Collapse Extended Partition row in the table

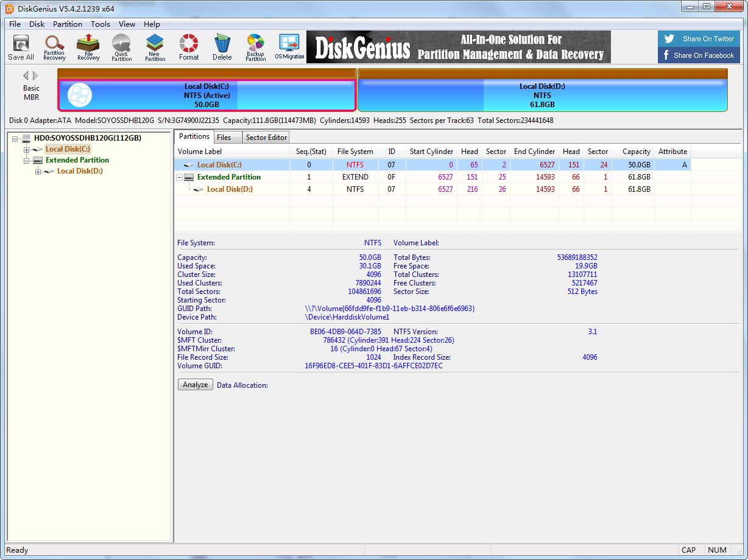pos(180,177)
